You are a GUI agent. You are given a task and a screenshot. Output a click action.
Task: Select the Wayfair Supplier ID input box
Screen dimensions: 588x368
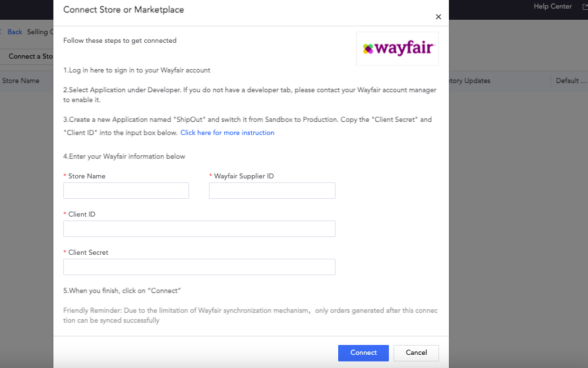pos(272,190)
